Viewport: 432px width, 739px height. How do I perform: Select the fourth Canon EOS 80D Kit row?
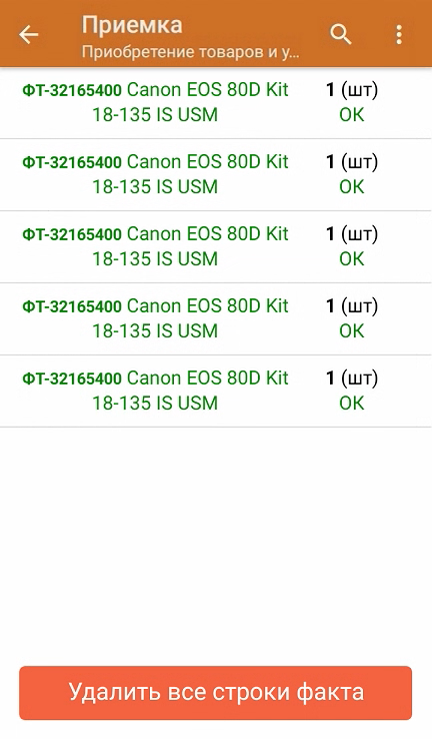point(216,319)
